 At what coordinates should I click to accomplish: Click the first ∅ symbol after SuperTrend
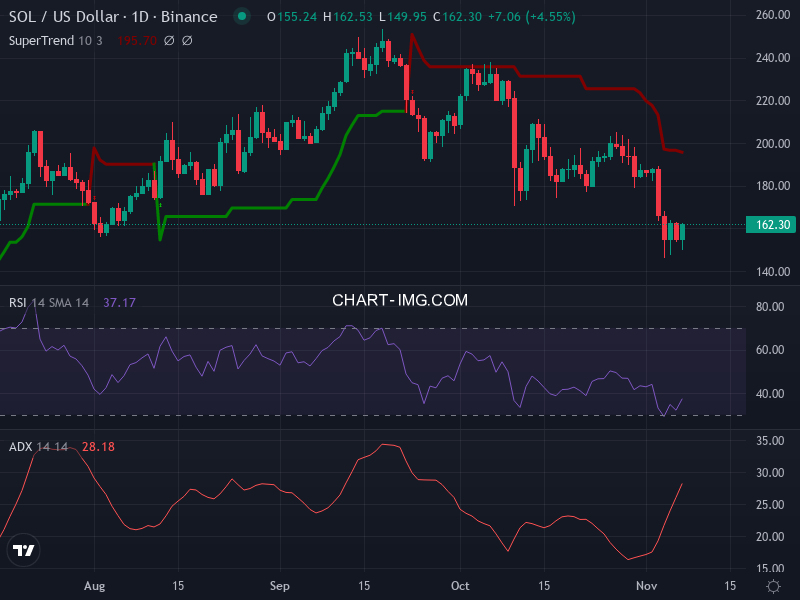168,41
